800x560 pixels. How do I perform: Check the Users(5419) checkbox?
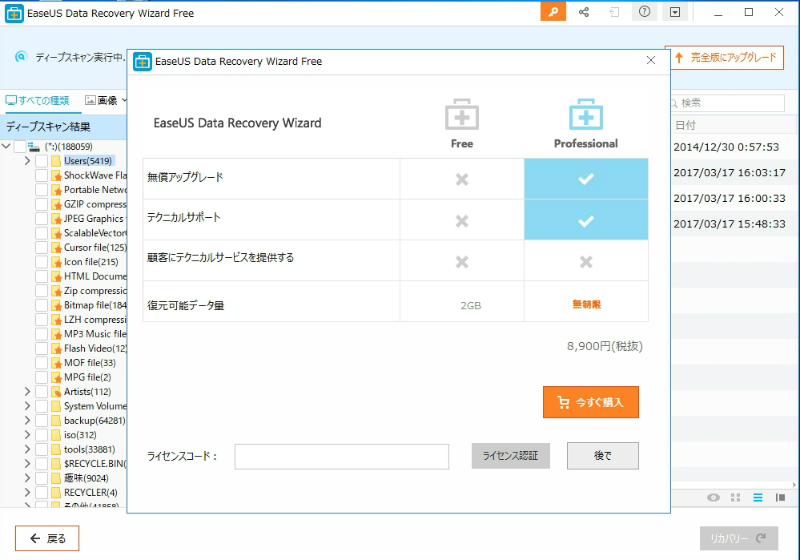(42, 161)
